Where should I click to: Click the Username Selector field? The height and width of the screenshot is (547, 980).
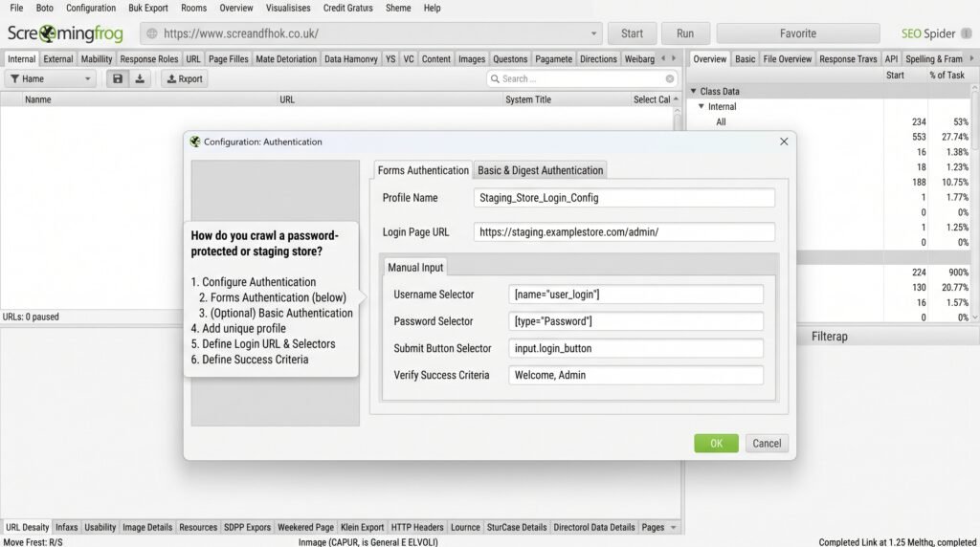[635, 295]
